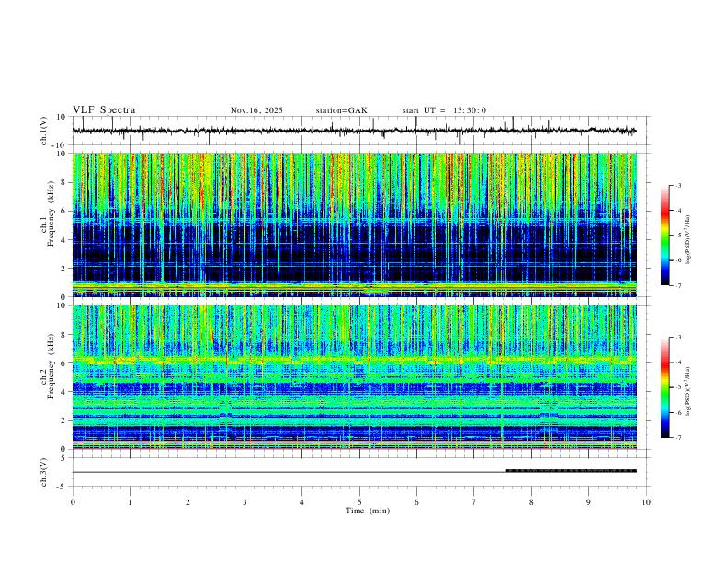Click the 'start UT = 13:30:0' text
The image size is (728, 563).
[444, 110]
